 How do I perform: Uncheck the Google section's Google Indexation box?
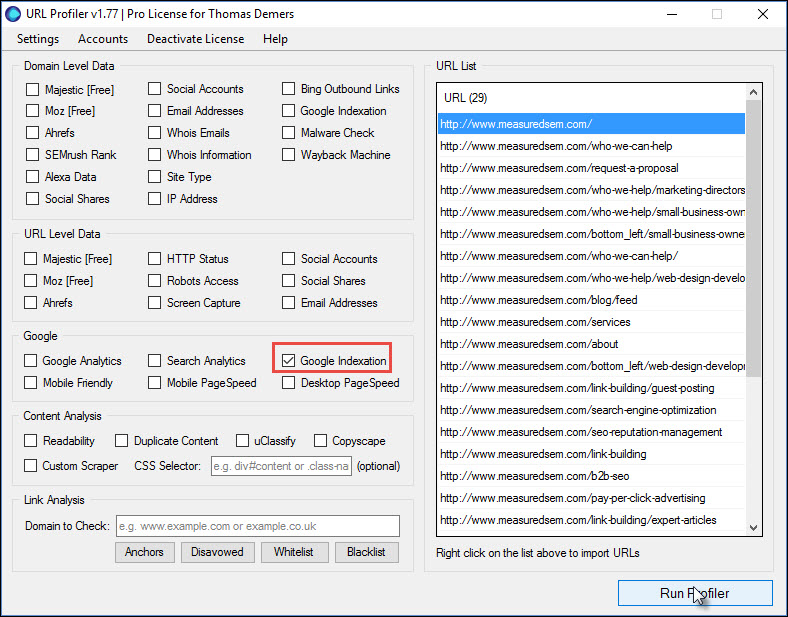288,361
